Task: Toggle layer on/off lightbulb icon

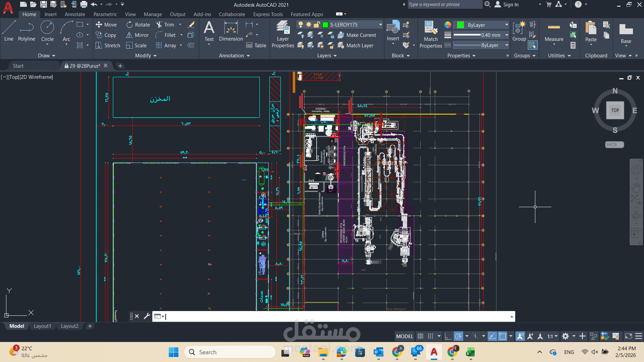Action: pos(301,24)
